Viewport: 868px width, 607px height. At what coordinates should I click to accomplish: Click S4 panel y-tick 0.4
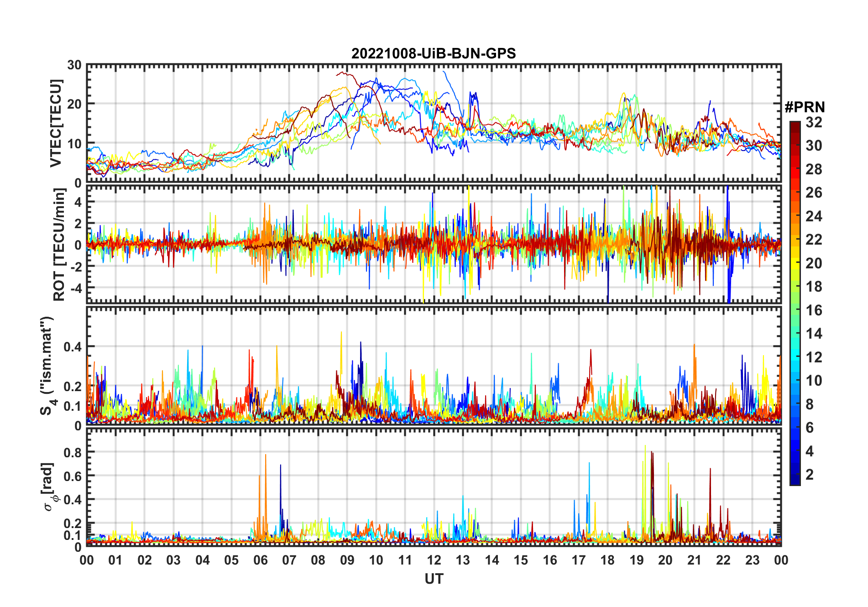[73, 347]
